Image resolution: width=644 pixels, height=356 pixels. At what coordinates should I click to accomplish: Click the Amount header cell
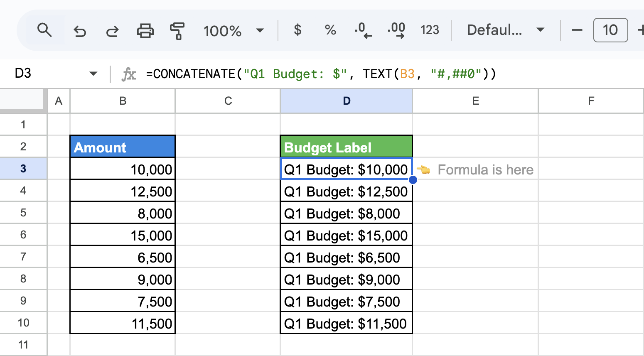(123, 146)
